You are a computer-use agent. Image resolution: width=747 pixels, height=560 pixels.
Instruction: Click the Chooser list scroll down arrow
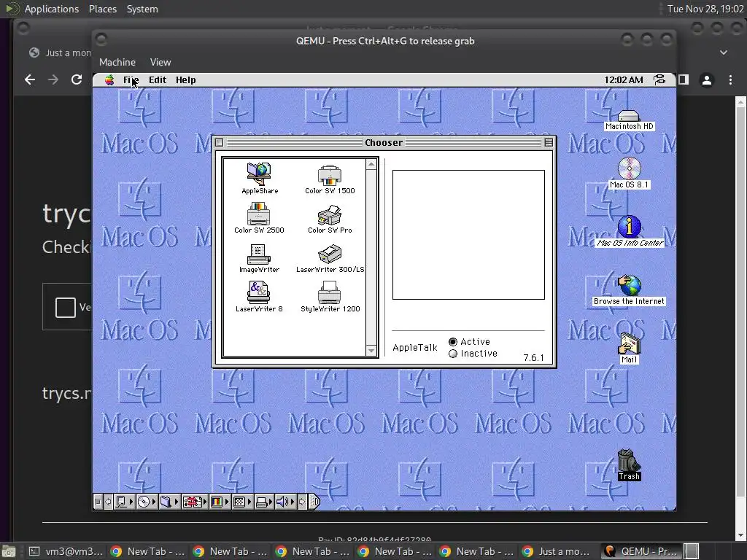point(371,351)
